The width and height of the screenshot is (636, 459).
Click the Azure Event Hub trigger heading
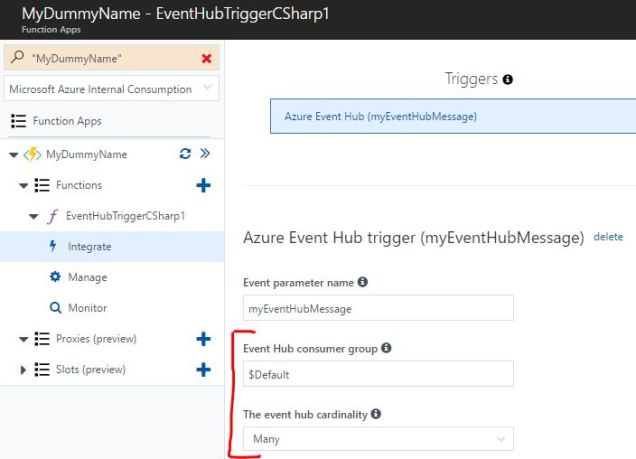[413, 238]
